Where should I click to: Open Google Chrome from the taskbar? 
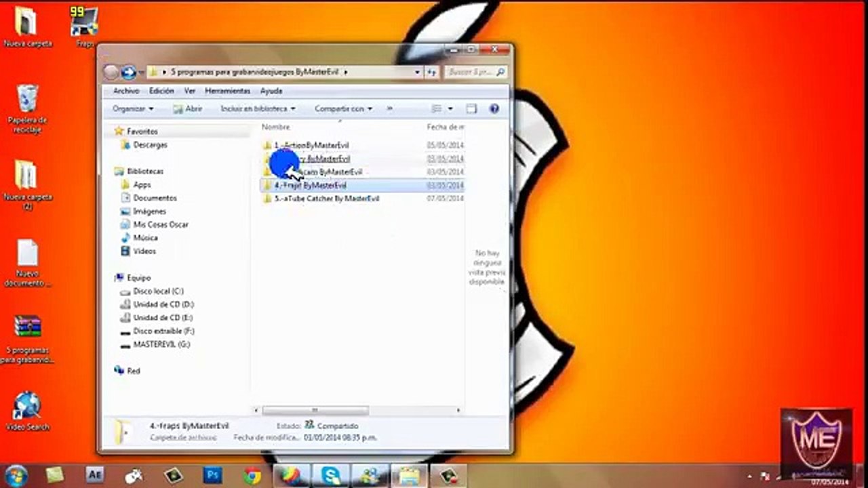coord(252,476)
